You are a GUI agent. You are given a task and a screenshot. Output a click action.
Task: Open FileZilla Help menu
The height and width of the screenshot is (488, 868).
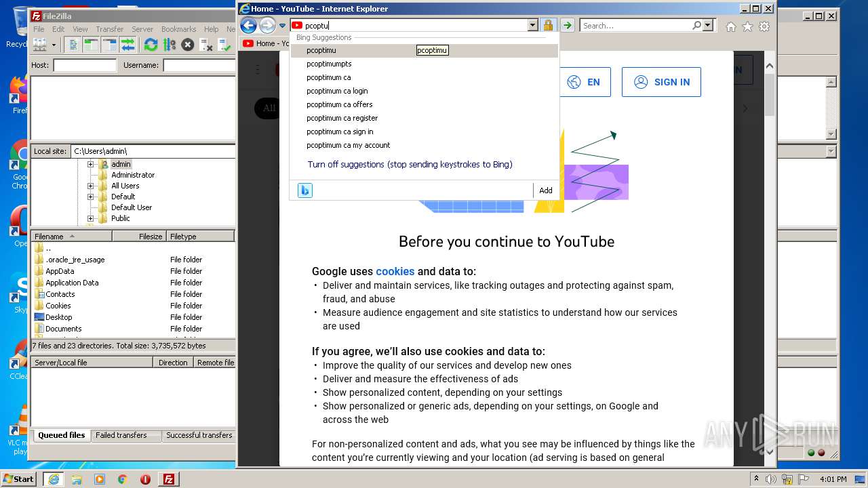pyautogui.click(x=212, y=29)
